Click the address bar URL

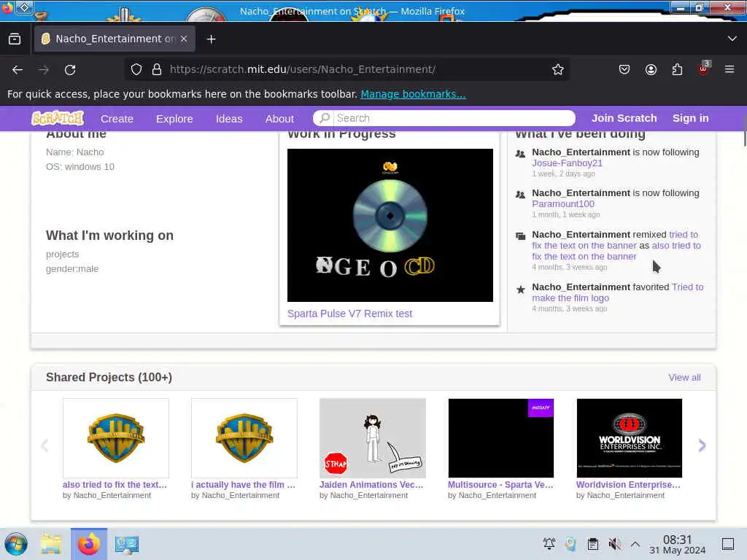click(303, 69)
